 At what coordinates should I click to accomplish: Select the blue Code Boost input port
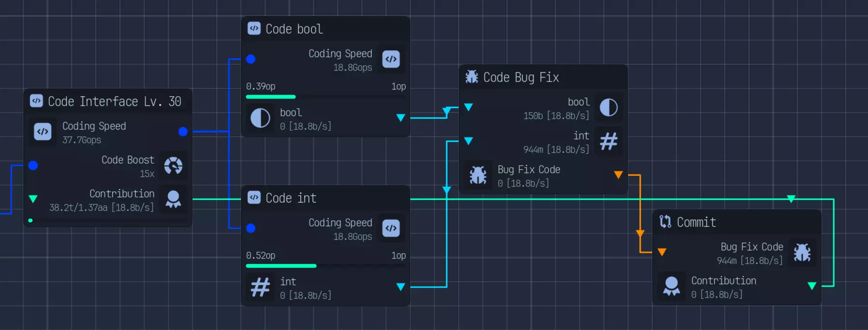[33, 165]
